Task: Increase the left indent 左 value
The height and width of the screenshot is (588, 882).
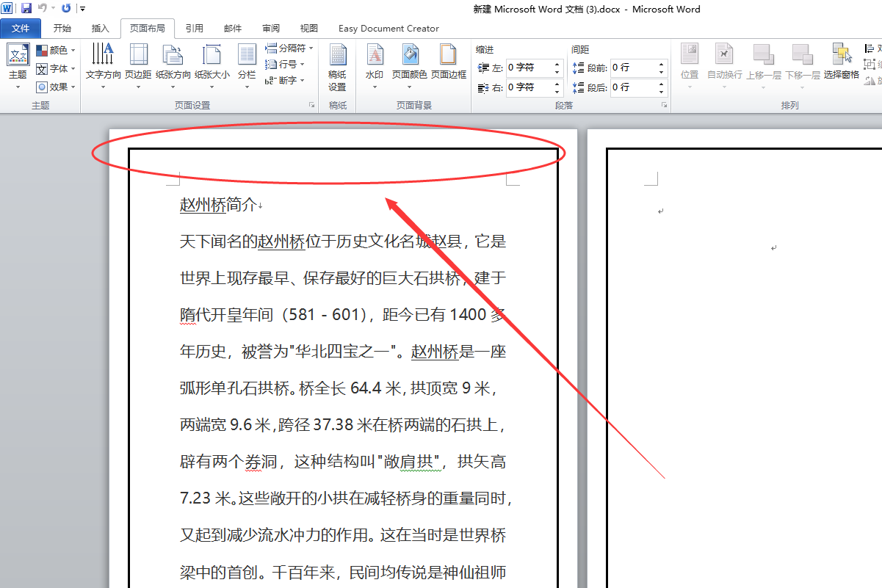Action: (557, 64)
